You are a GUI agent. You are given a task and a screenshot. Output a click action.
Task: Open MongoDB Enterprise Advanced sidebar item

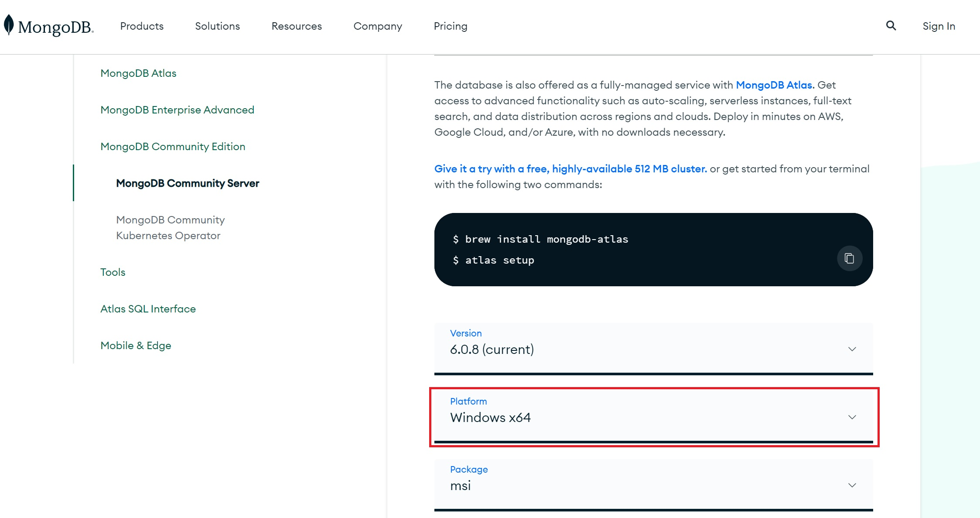point(177,110)
